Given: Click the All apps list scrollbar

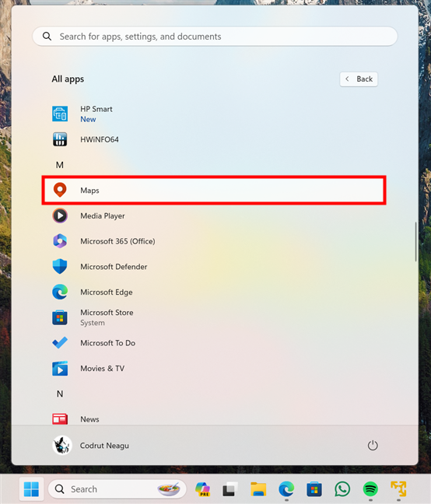Looking at the screenshot, I should [x=415, y=241].
